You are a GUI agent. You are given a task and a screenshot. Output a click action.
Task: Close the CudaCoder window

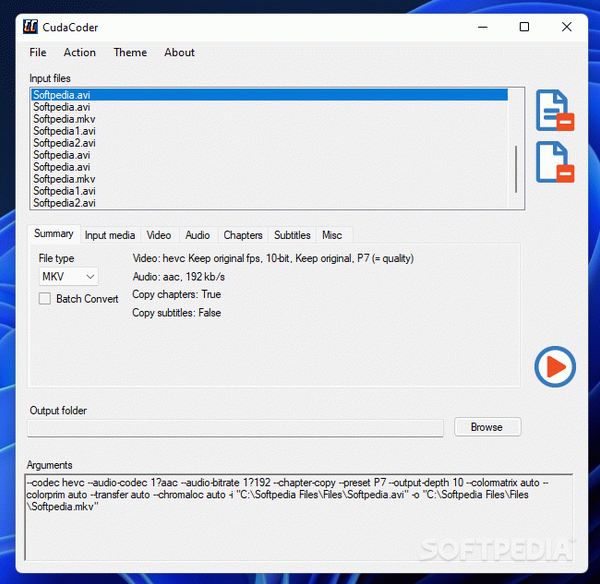point(567,27)
